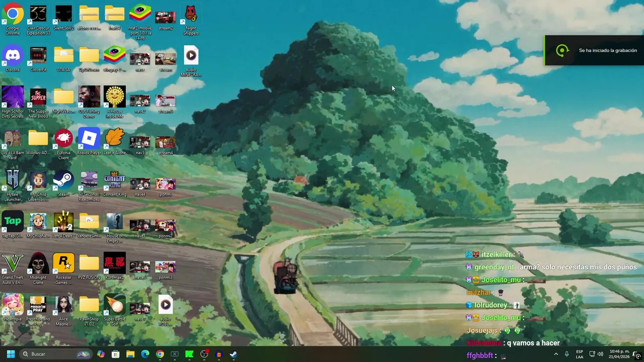Image resolution: width=644 pixels, height=362 pixels.
Task: Open the clock showing 10:46 p. m.
Action: pyautogui.click(x=619, y=354)
